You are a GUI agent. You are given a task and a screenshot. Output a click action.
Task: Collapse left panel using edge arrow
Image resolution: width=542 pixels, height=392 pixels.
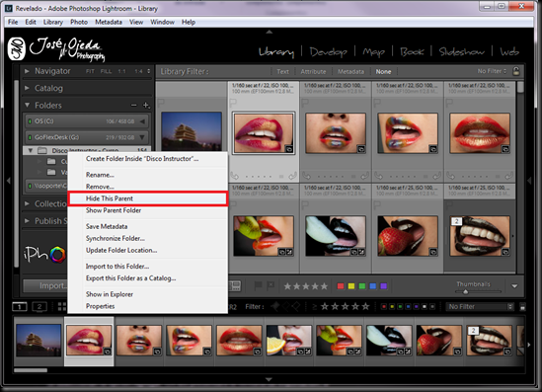[8, 180]
